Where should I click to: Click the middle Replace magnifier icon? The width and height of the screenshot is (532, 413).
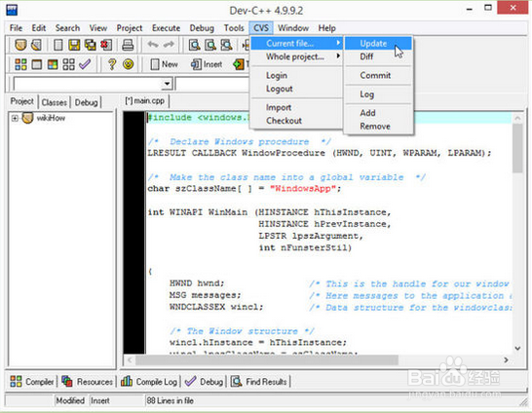point(210,45)
